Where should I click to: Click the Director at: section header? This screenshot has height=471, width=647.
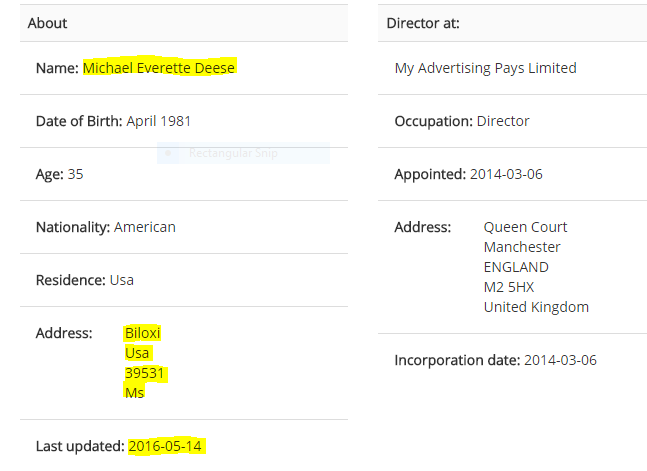pos(512,23)
